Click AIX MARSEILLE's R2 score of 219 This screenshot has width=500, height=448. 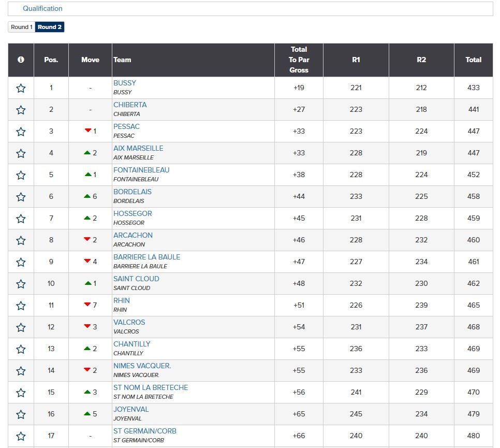[x=421, y=153]
